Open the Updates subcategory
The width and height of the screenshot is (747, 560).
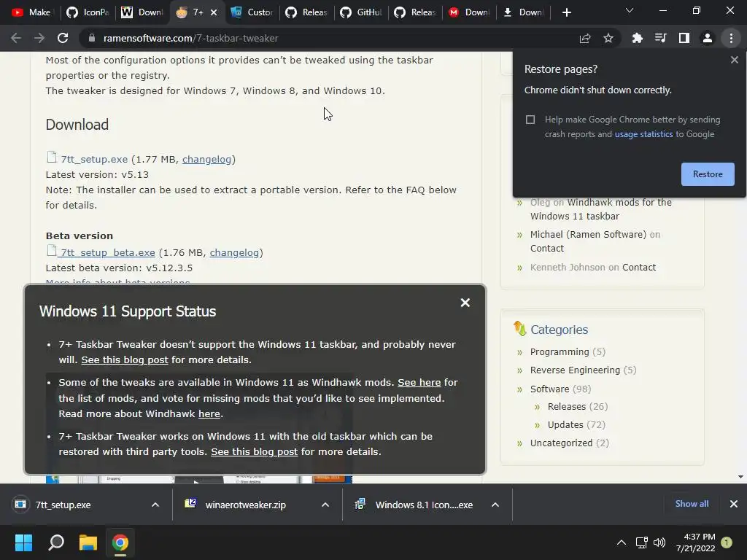tap(565, 425)
